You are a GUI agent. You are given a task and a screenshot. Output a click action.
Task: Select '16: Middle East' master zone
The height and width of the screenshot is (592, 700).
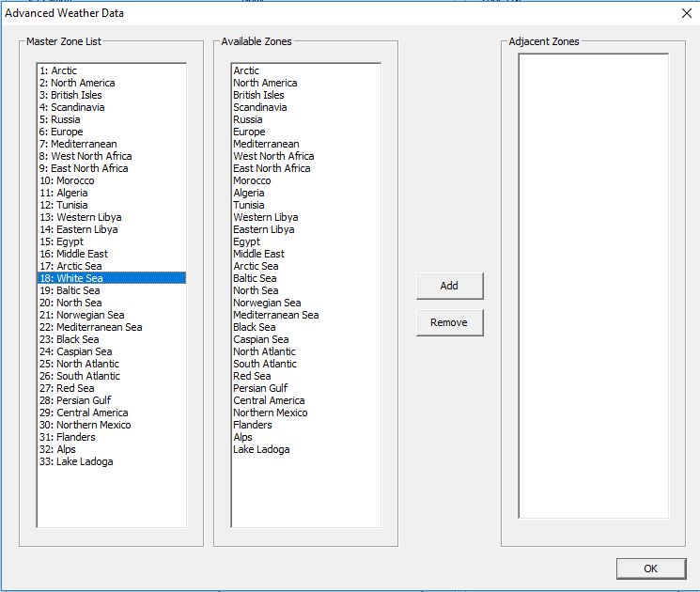tap(112, 254)
